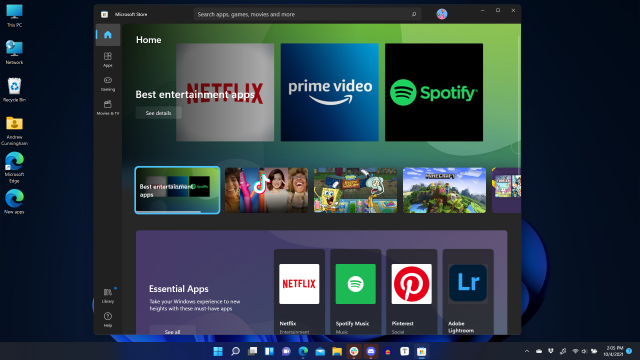Click the Essential Apps heading
The image size is (640, 360).
[x=179, y=289]
